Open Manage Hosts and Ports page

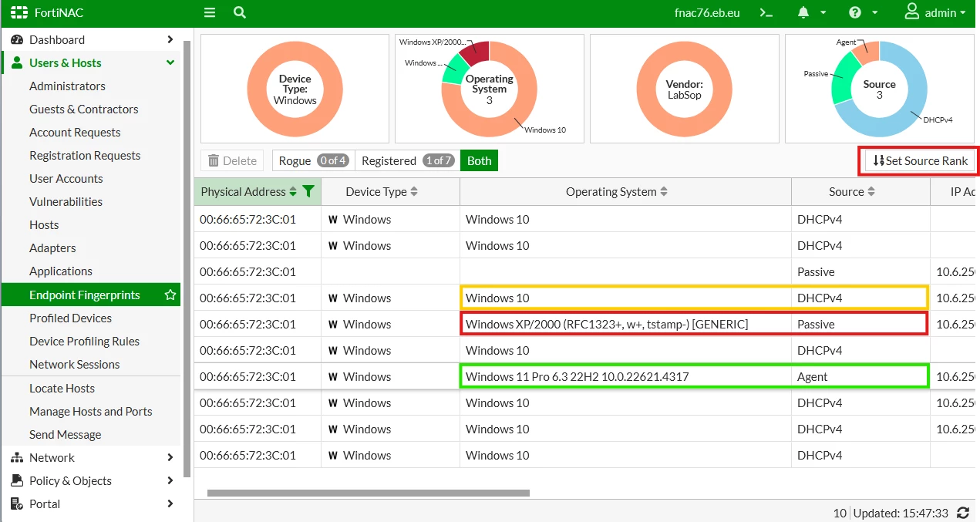(x=91, y=412)
